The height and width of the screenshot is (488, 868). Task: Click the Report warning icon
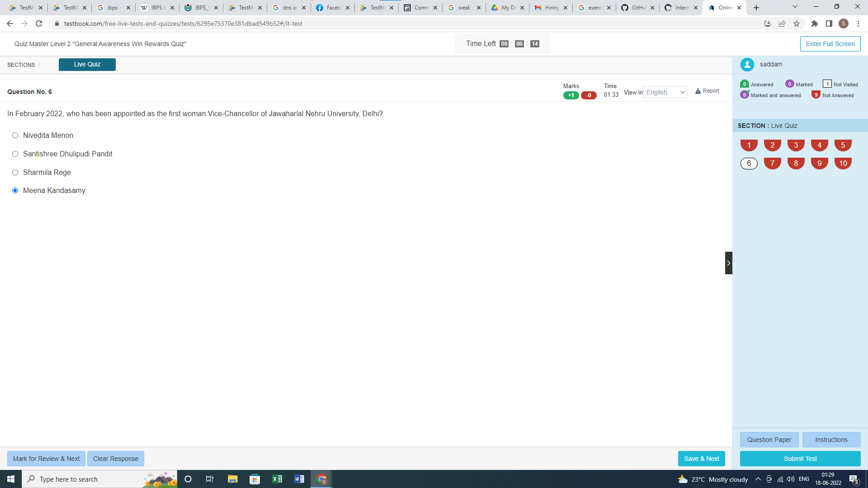(x=698, y=91)
